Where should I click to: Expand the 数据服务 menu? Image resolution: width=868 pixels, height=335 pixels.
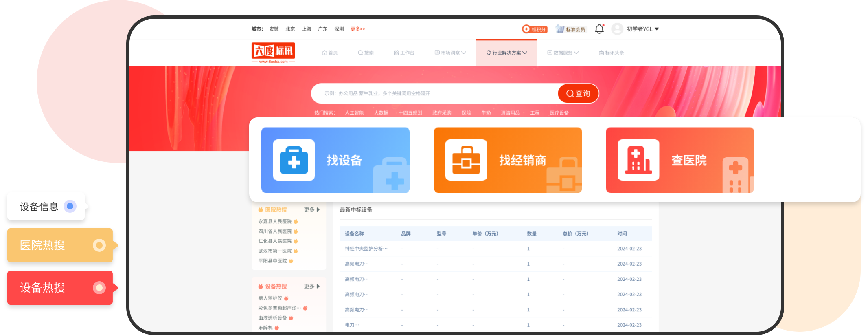pyautogui.click(x=563, y=53)
